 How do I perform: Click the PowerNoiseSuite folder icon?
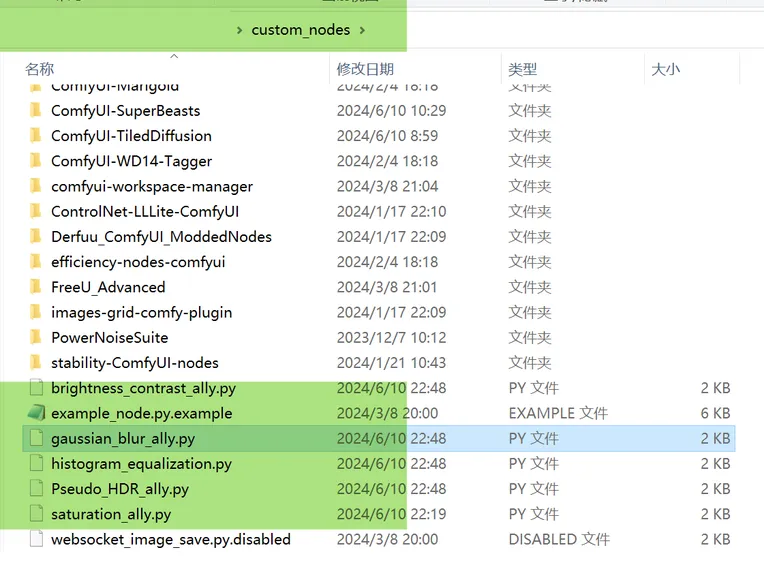coord(36,337)
